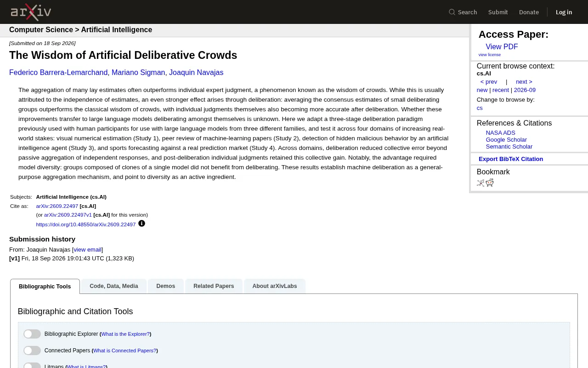Open Search from the top bar
588x368 pixels.
click(x=463, y=12)
